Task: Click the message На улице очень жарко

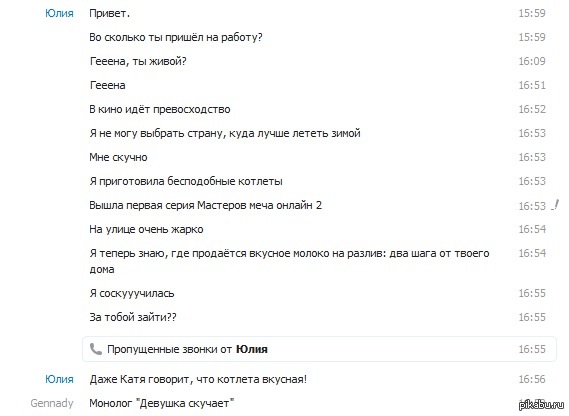Action: pos(146,229)
